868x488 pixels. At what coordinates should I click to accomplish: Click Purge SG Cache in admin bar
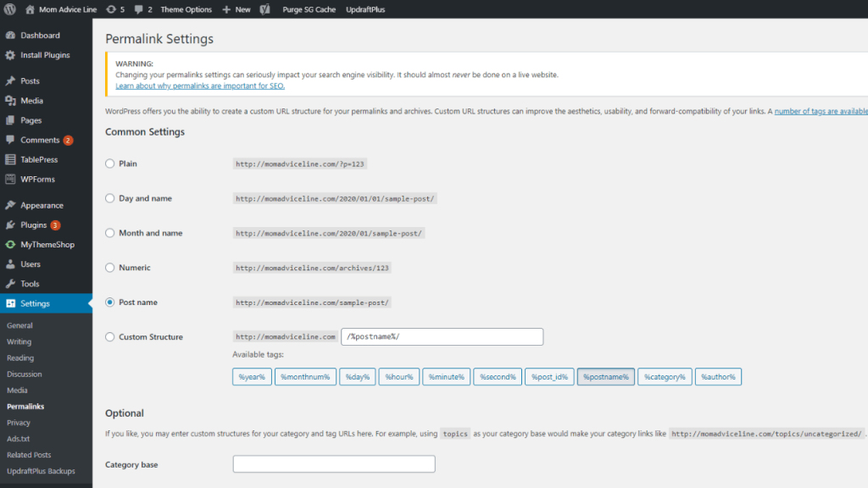(x=309, y=9)
